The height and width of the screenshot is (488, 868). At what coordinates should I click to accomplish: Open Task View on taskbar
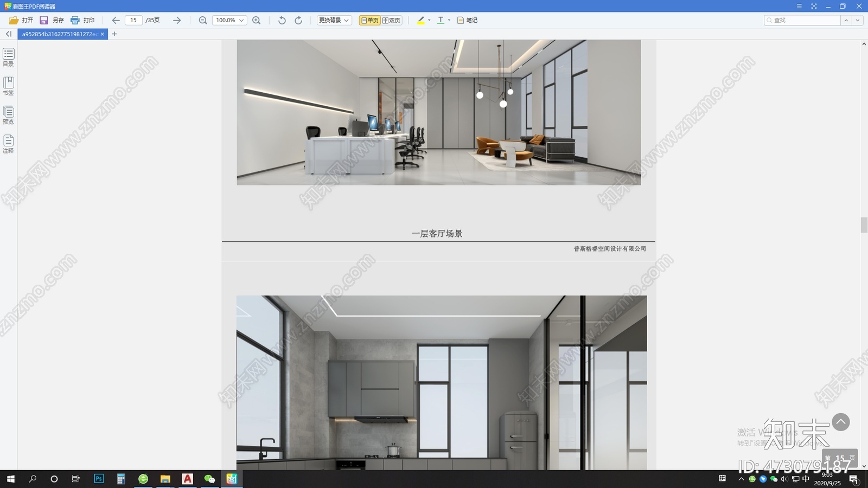coord(76,479)
